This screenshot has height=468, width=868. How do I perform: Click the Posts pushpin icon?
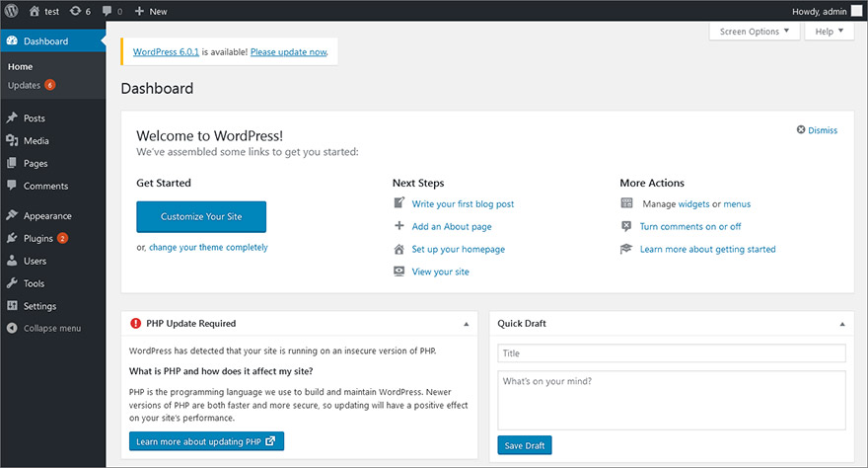[12, 117]
